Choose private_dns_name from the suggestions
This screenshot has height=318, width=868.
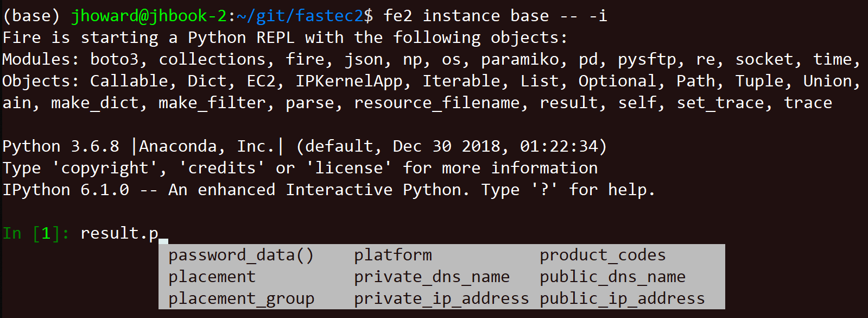(432, 277)
